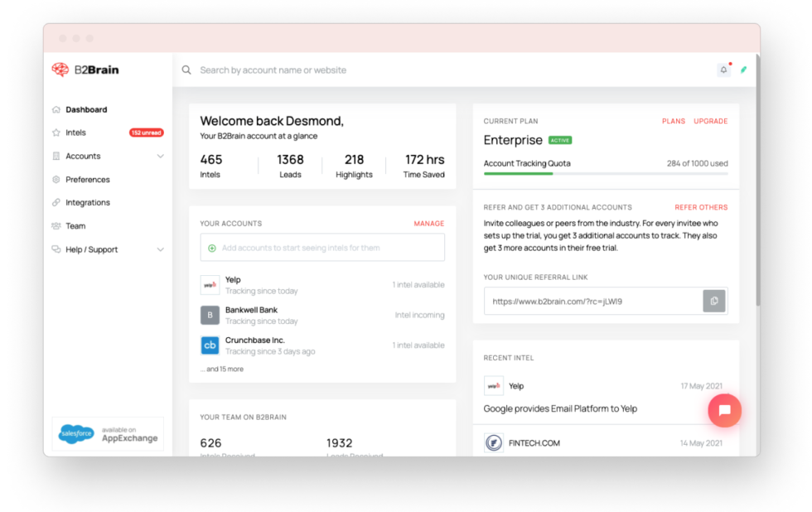Select the Salesforce AppExchange badge
The image size is (812, 512).
108,433
